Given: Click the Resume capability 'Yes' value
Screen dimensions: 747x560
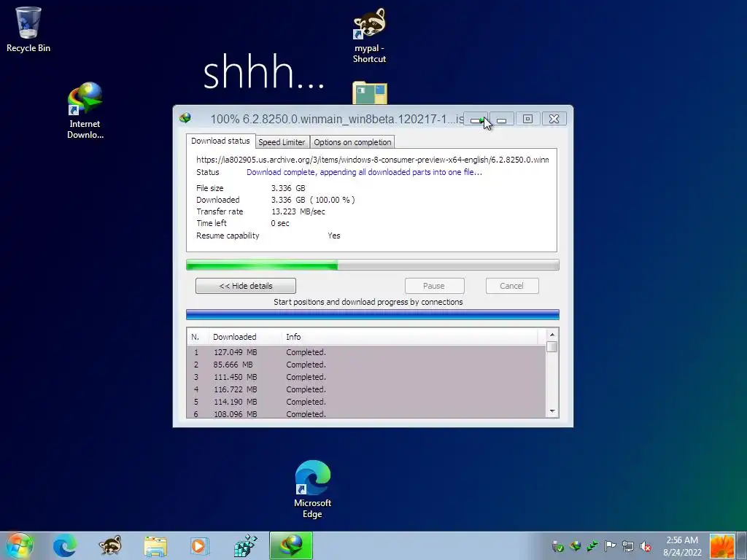Looking at the screenshot, I should pos(334,236).
